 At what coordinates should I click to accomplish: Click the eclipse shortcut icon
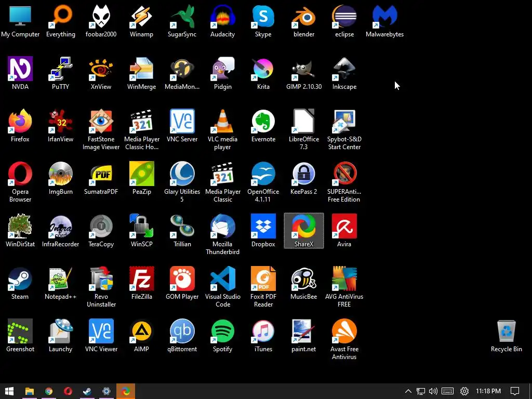(344, 21)
